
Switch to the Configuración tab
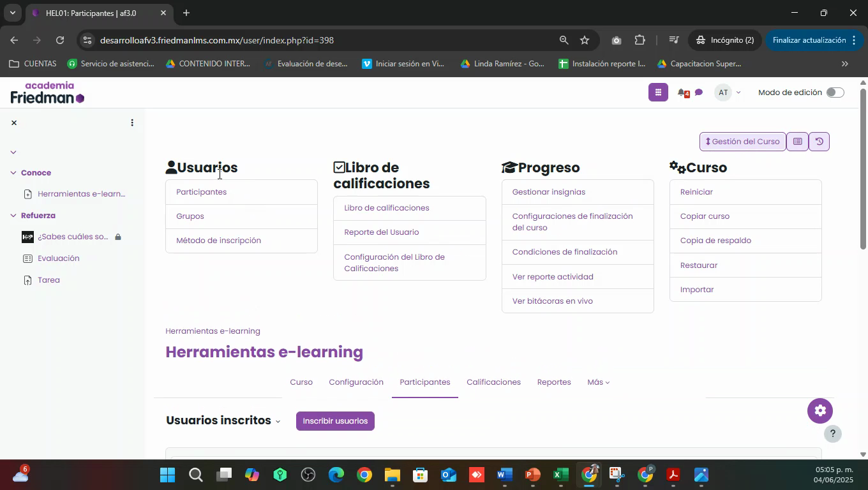point(356,382)
